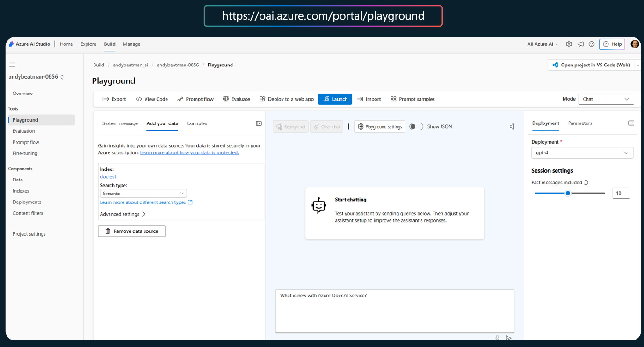Viewport: 644px width, 347px height.
Task: Open the Mode Chat dropdown
Action: click(606, 99)
